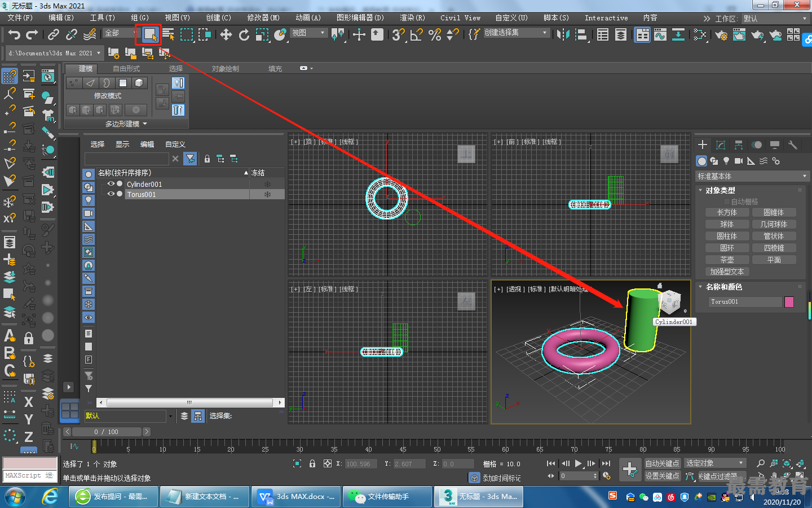Toggle freeze snowflake for Torus001
Screen dimensions: 812x508
(267, 194)
